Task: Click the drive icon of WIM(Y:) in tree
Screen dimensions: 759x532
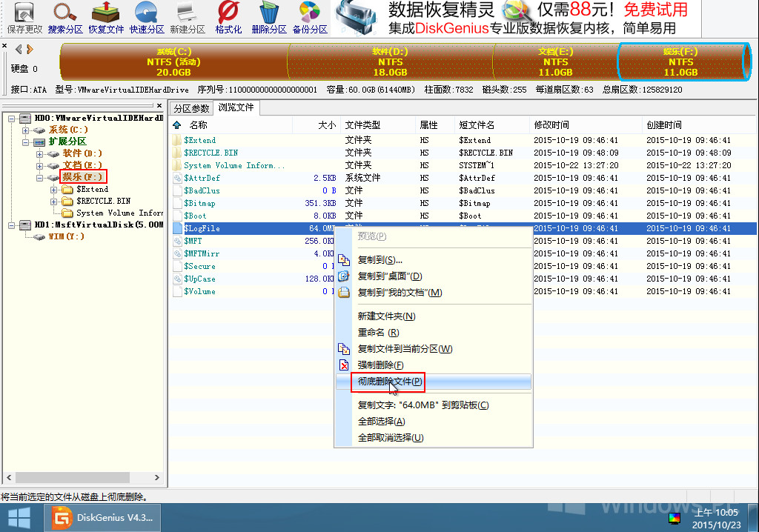Action: coord(39,236)
